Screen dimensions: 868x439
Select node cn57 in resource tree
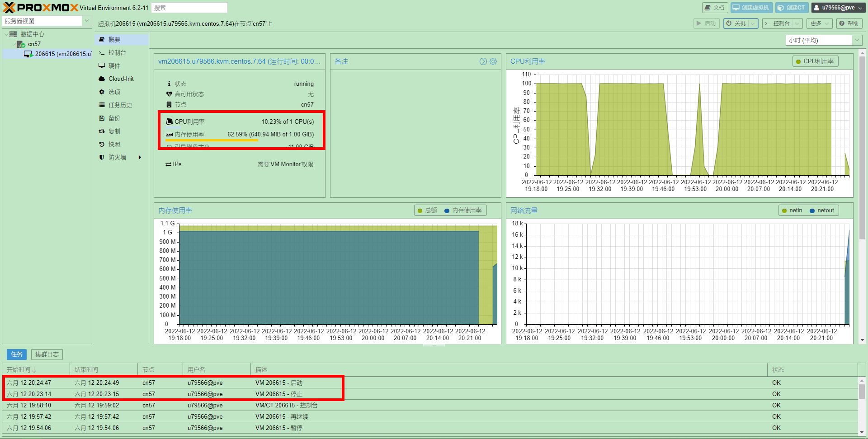(x=34, y=44)
